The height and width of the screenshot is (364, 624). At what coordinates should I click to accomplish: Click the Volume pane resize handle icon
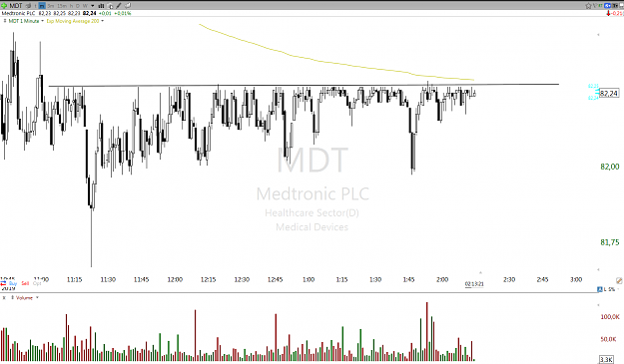[12, 297]
